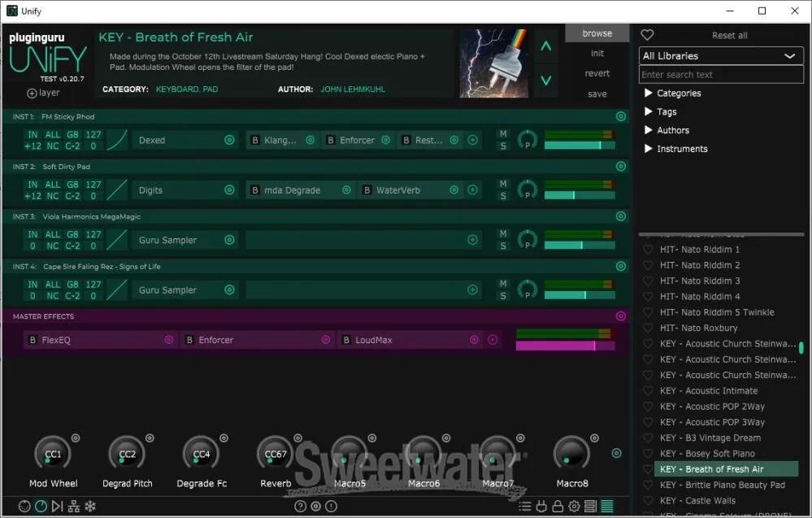Click the padlock icon in bottom bar

click(x=558, y=507)
